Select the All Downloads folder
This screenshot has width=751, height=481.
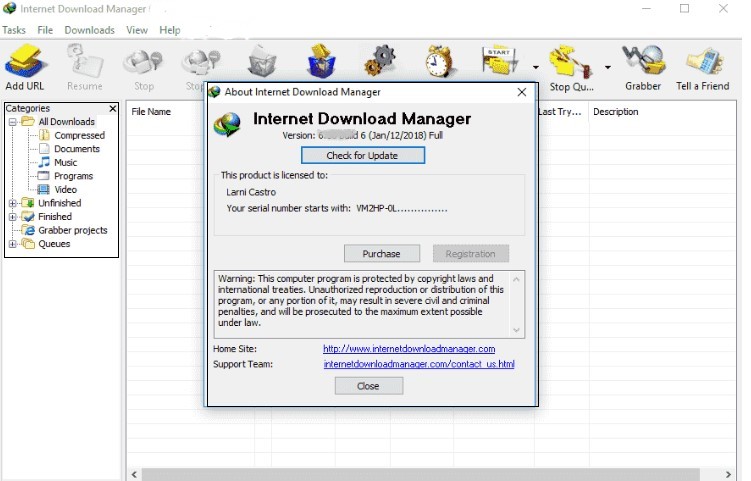[67, 122]
